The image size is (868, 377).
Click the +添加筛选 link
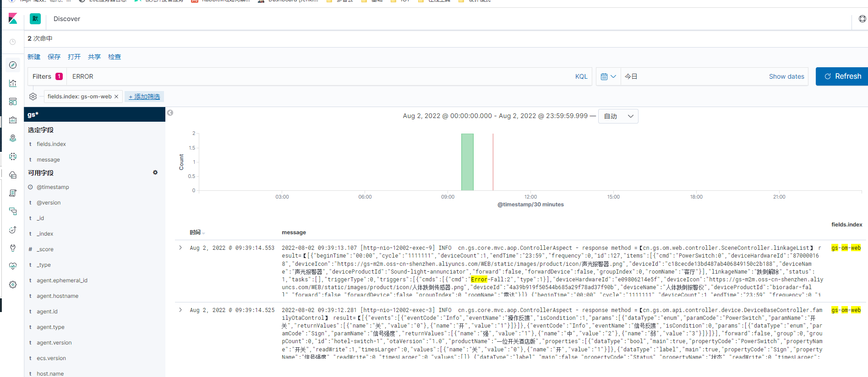click(x=144, y=97)
